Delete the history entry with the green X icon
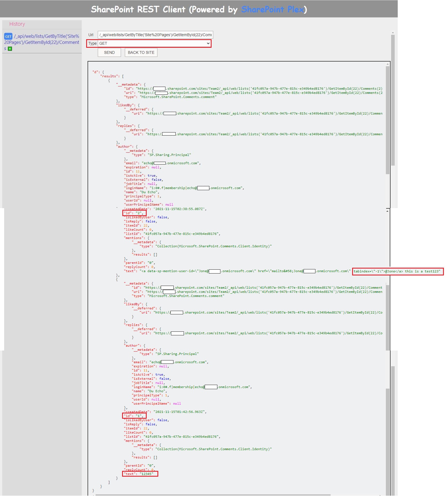This screenshot has width=448, height=499. (x=10, y=49)
